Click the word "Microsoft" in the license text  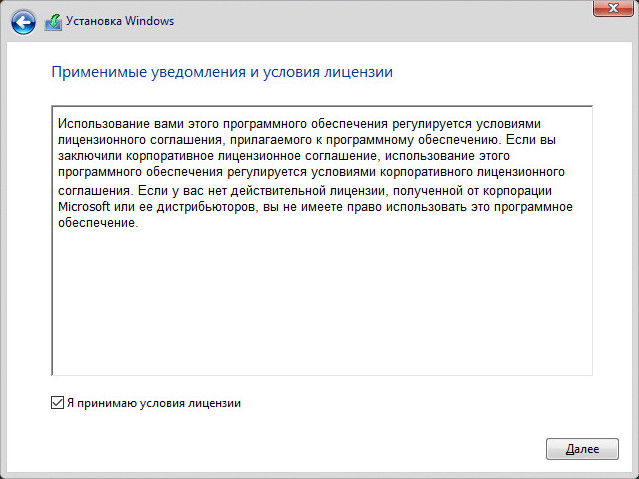coord(85,205)
